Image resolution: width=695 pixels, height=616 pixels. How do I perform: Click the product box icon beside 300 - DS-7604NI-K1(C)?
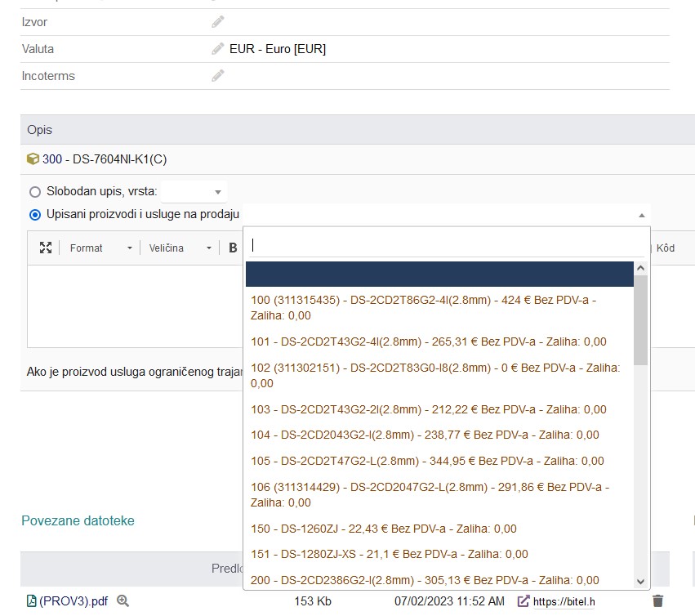(x=33, y=158)
